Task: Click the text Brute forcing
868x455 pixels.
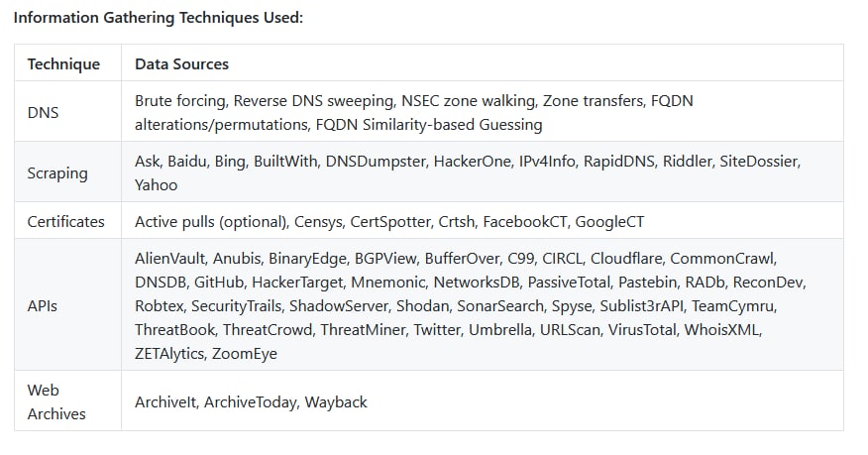Action: (180, 101)
